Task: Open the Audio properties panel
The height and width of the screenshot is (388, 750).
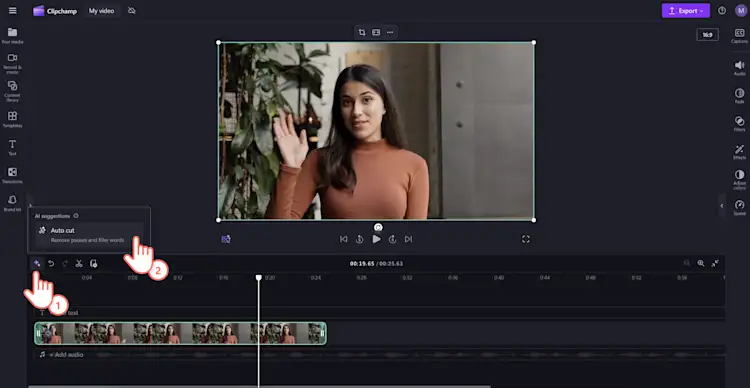Action: [739, 68]
